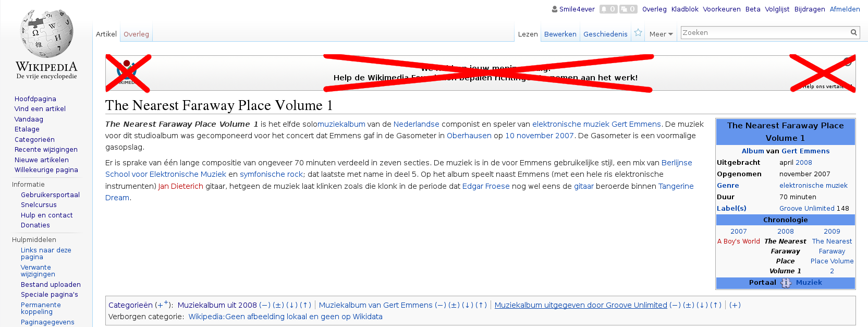Open Speciale pagina's

click(x=50, y=294)
